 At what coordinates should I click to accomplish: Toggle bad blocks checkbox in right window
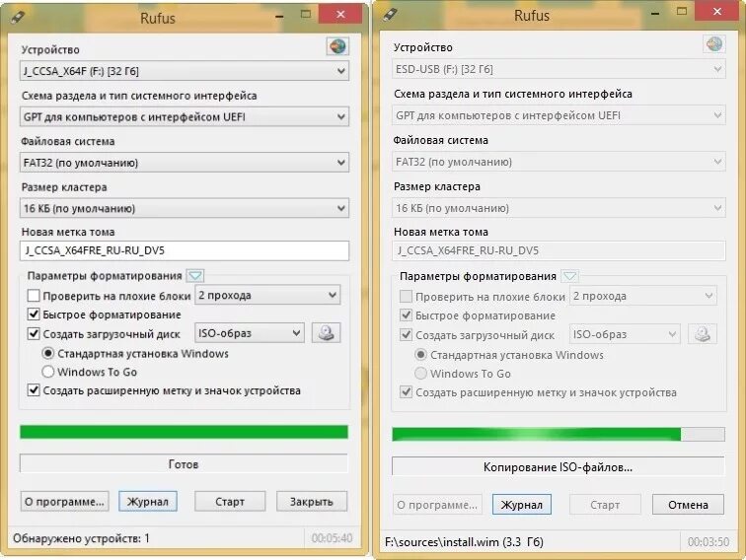coord(406,297)
